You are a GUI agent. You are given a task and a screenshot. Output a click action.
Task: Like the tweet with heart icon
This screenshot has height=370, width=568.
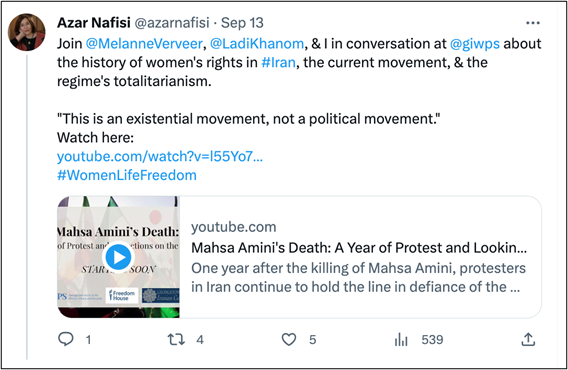coord(289,340)
